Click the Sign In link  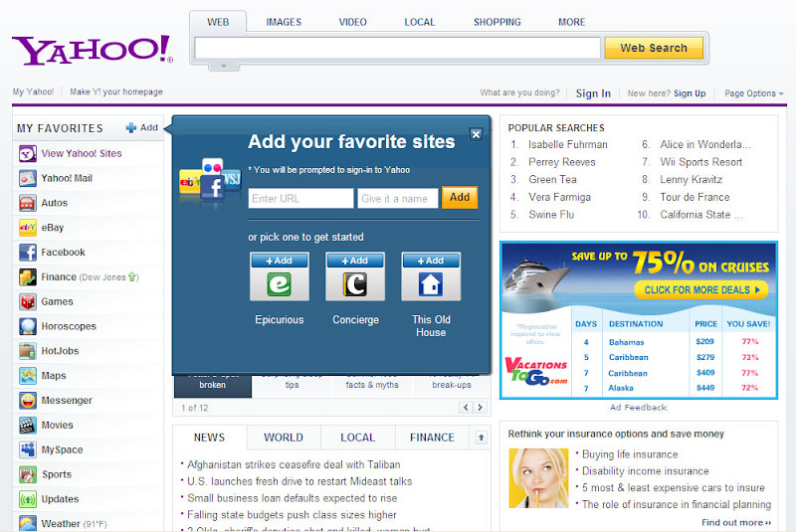[593, 93]
